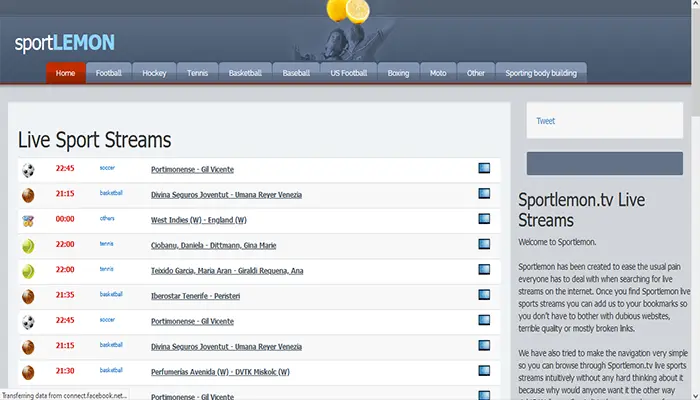Viewport: 700px width, 400px height.
Task: Click TV icon for second Portimonense row
Action: click(x=484, y=320)
